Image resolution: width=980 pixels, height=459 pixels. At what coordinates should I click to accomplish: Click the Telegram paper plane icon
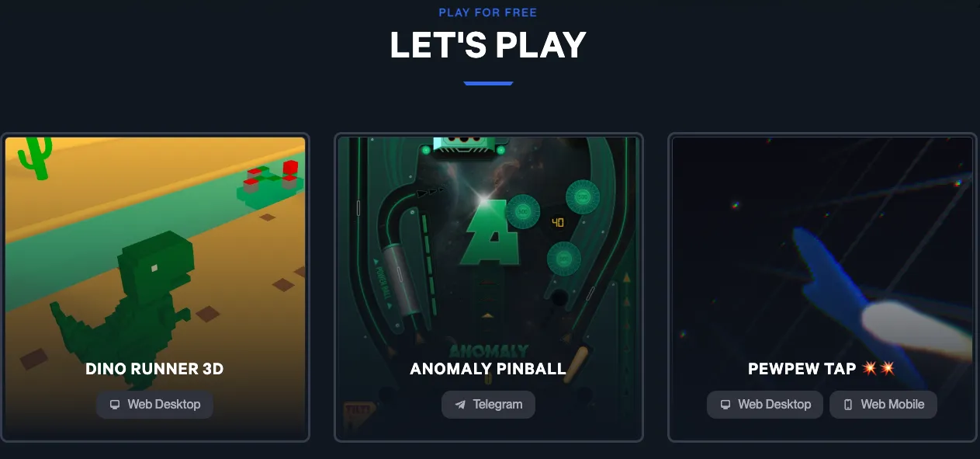460,405
